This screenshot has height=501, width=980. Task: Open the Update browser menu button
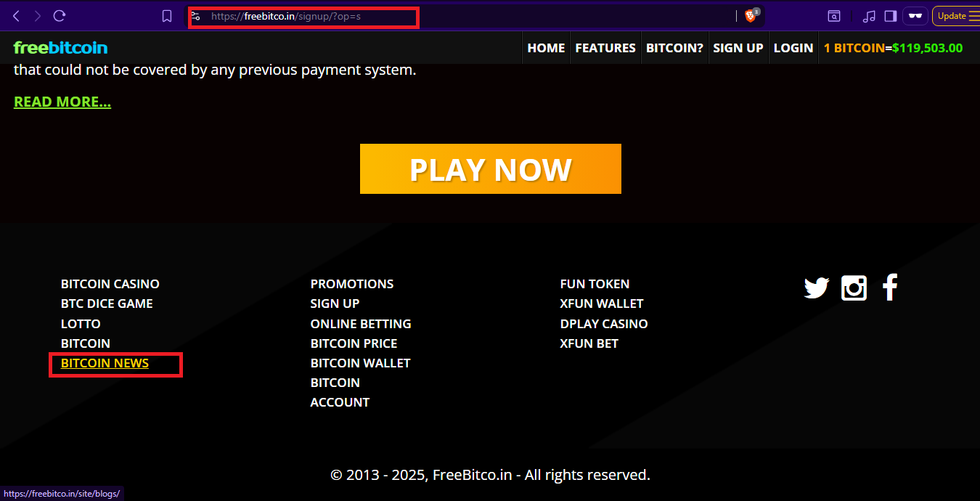[x=957, y=16]
